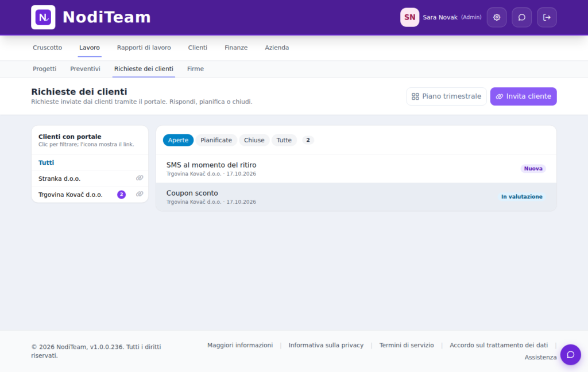Filter requests by Chiuse
This screenshot has height=372, width=588.
coord(254,140)
